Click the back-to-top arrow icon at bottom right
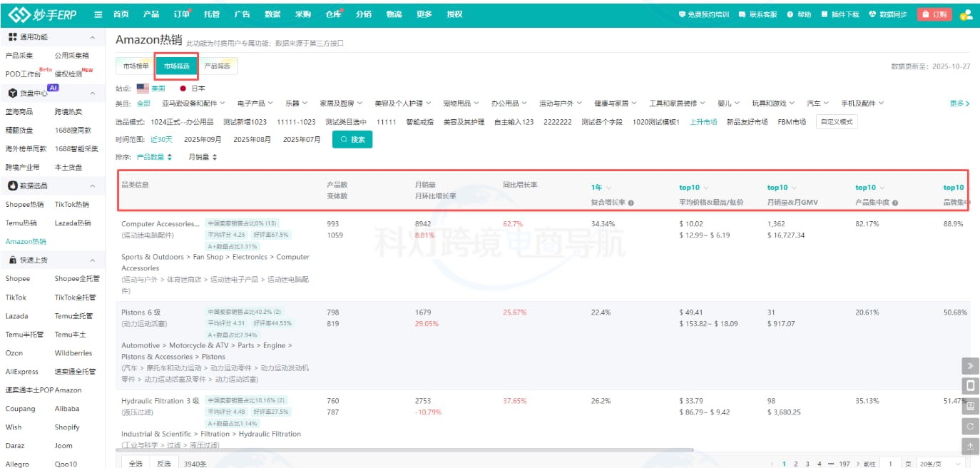Screen dimensions: 980x468 click(970, 446)
